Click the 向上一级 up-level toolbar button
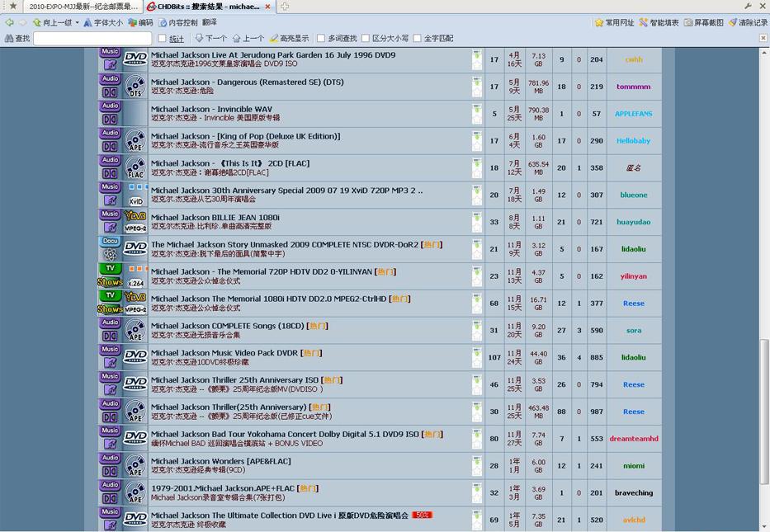Viewport: 770px width, 532px height. coord(52,22)
